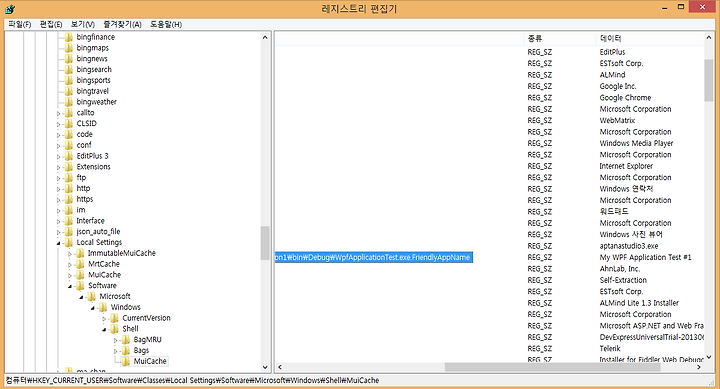Click the Local Settings folder icon

(69, 242)
